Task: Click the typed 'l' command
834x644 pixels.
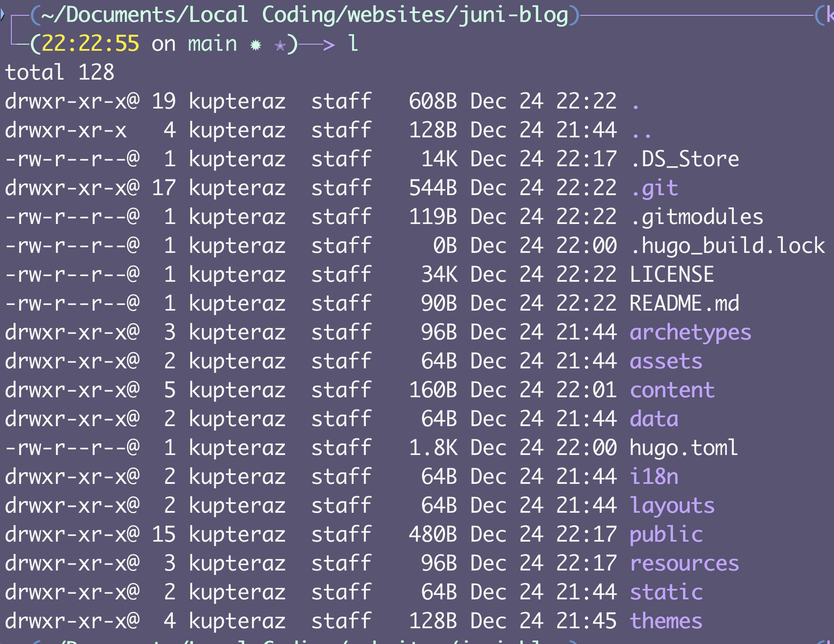Action: pyautogui.click(x=353, y=44)
